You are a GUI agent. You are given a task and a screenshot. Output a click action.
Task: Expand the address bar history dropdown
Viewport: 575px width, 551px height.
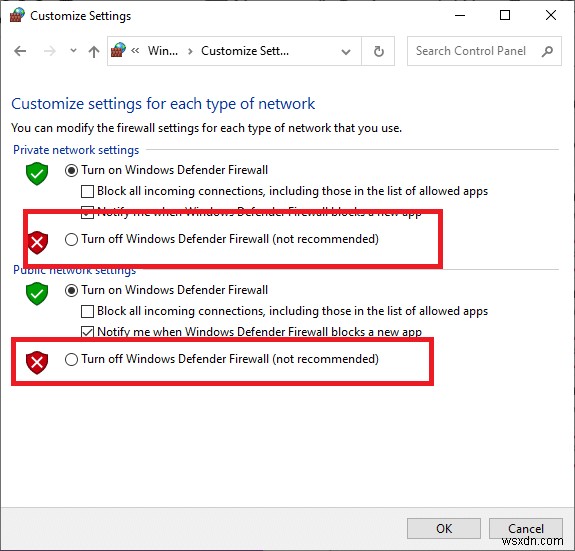345,51
